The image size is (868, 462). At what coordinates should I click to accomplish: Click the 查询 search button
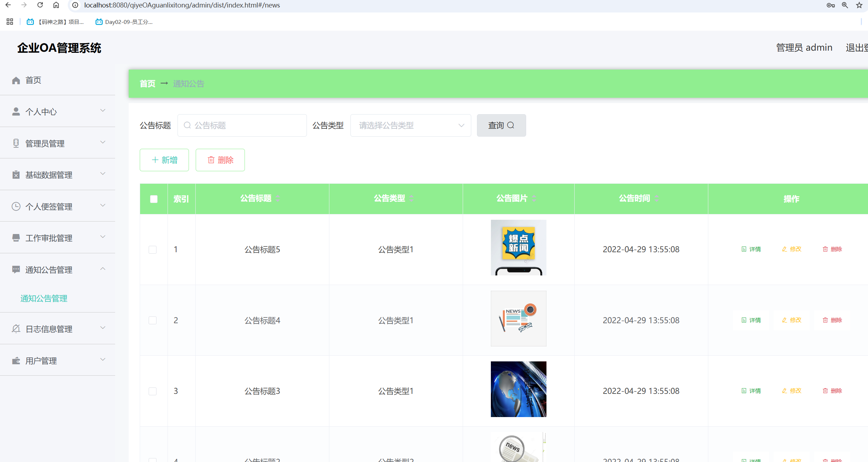(501, 125)
